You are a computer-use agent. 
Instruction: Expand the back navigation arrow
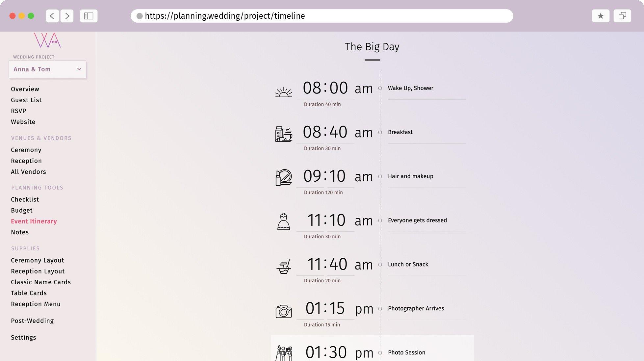(x=52, y=16)
